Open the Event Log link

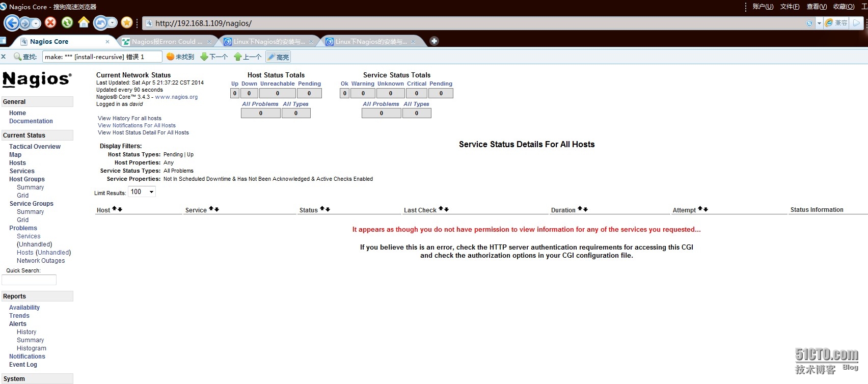(23, 365)
